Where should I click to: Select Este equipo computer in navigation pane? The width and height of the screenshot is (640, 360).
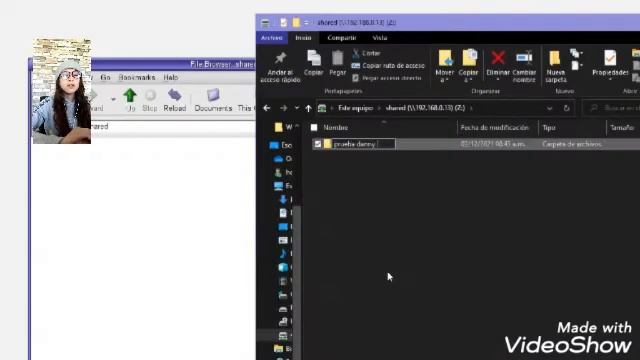[283, 186]
